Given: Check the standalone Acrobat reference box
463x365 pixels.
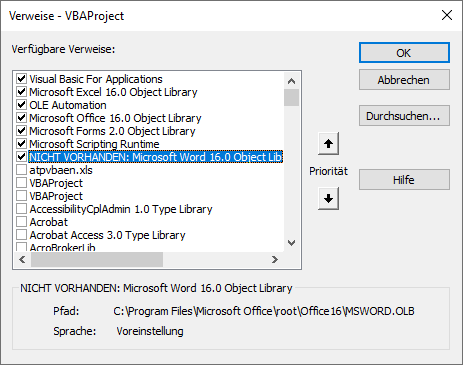Looking at the screenshot, I should pos(21,222).
